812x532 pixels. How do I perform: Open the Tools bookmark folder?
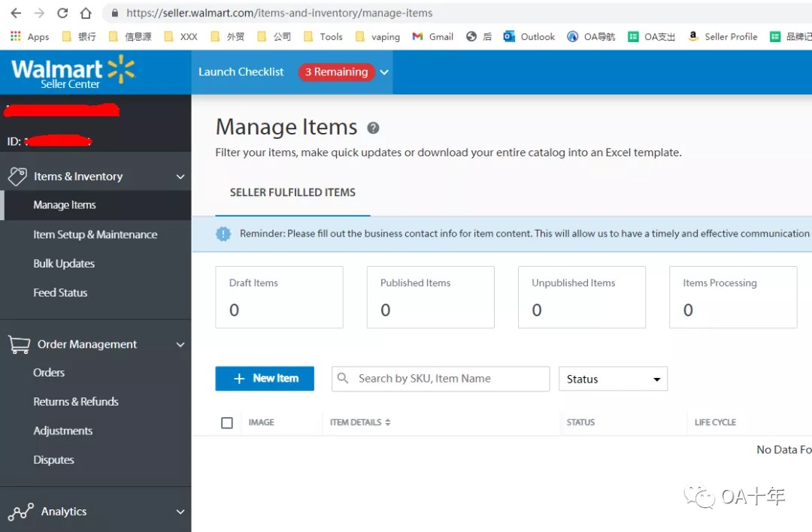tap(323, 36)
